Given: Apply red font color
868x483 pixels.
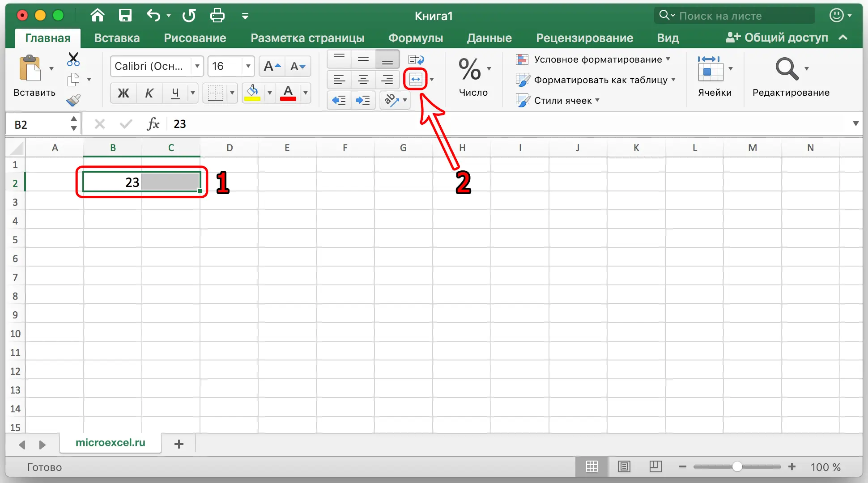Looking at the screenshot, I should point(288,93).
